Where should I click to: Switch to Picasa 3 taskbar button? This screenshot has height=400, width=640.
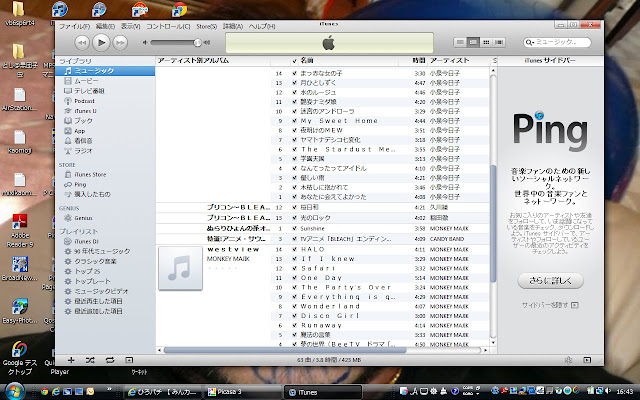244,392
